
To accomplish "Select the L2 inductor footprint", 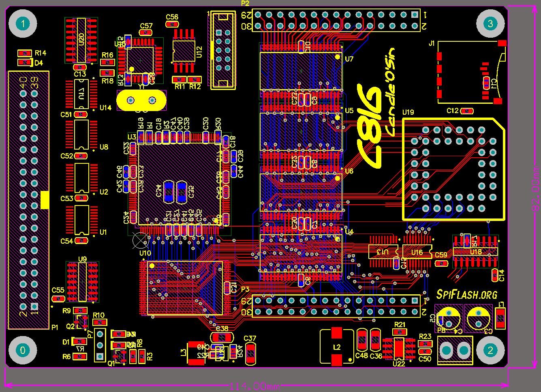I will click(337, 347).
